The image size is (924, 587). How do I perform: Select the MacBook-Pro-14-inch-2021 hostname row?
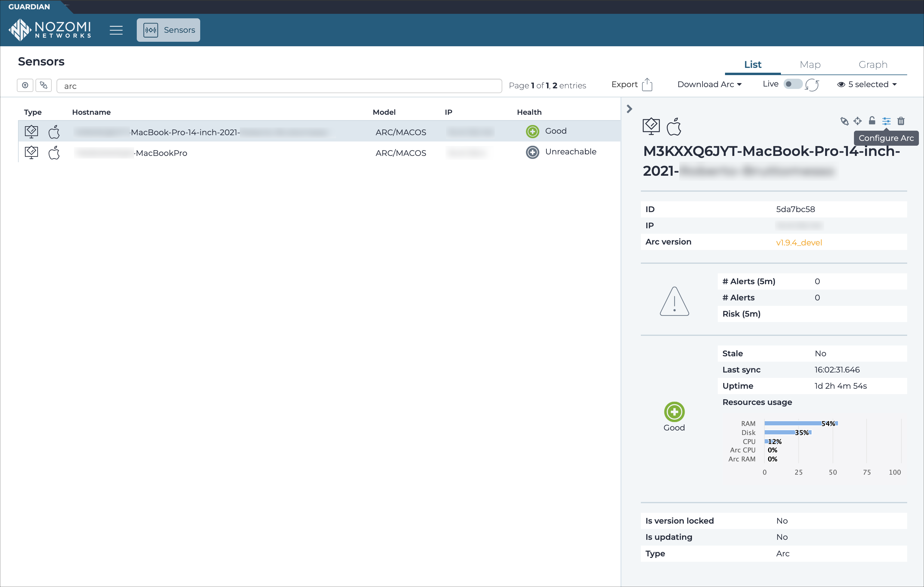(319, 132)
